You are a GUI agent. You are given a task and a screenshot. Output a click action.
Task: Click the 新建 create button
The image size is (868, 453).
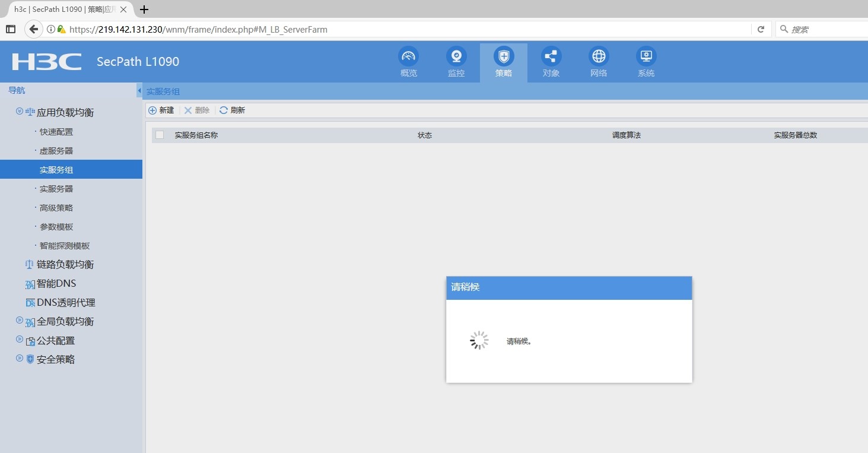(161, 110)
